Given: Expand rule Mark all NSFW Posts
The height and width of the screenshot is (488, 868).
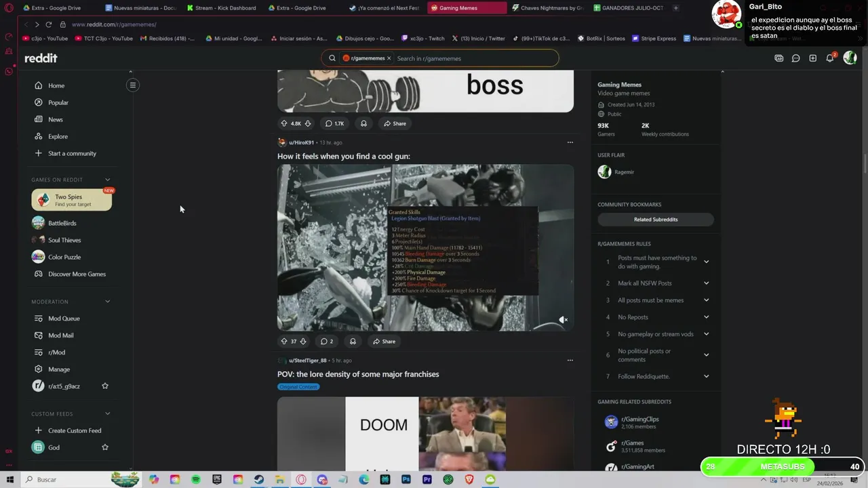Looking at the screenshot, I should [706, 283].
